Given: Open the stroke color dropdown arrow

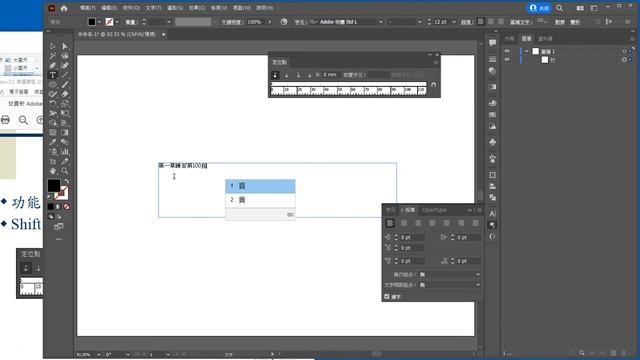Looking at the screenshot, I should (x=117, y=22).
